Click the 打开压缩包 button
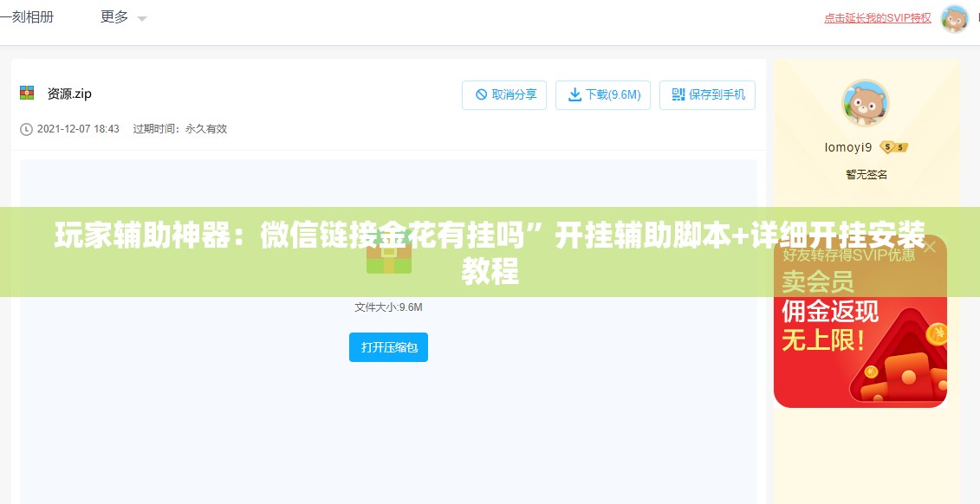The height and width of the screenshot is (504, 980). click(x=389, y=347)
